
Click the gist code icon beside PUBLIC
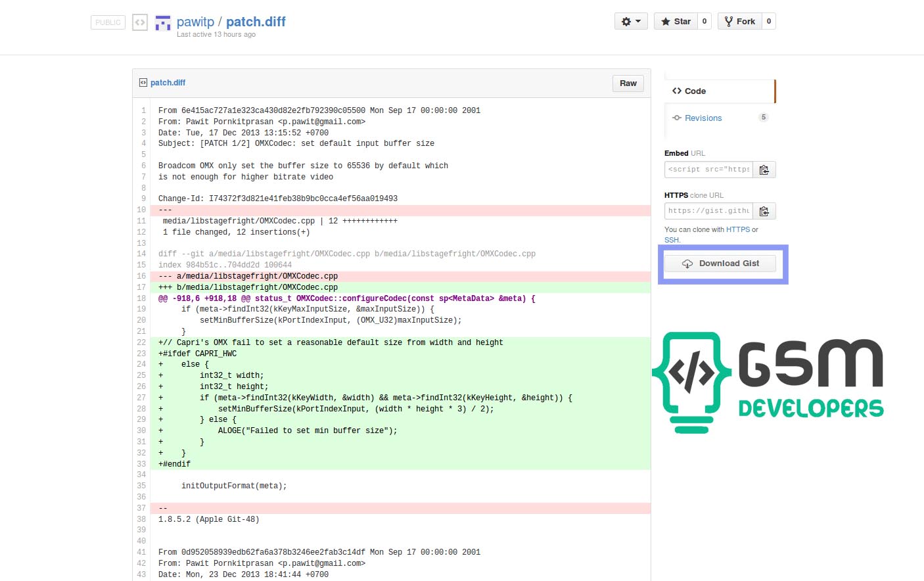click(x=140, y=22)
